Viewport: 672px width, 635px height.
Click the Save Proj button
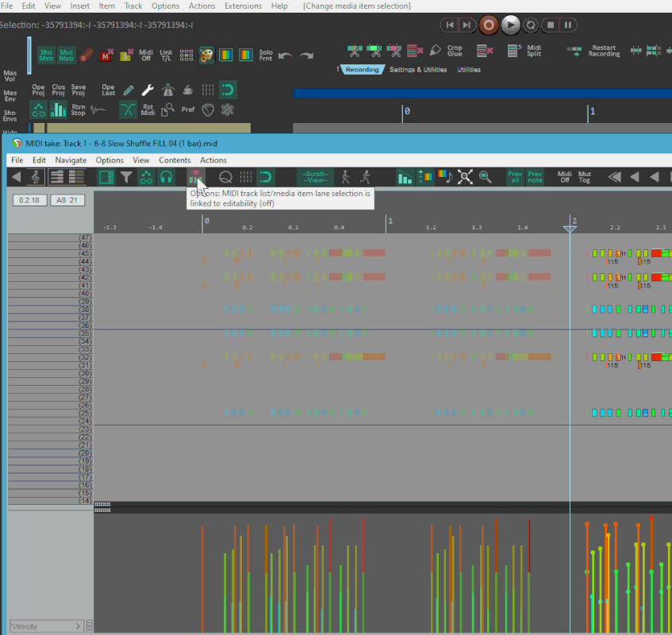click(79, 90)
